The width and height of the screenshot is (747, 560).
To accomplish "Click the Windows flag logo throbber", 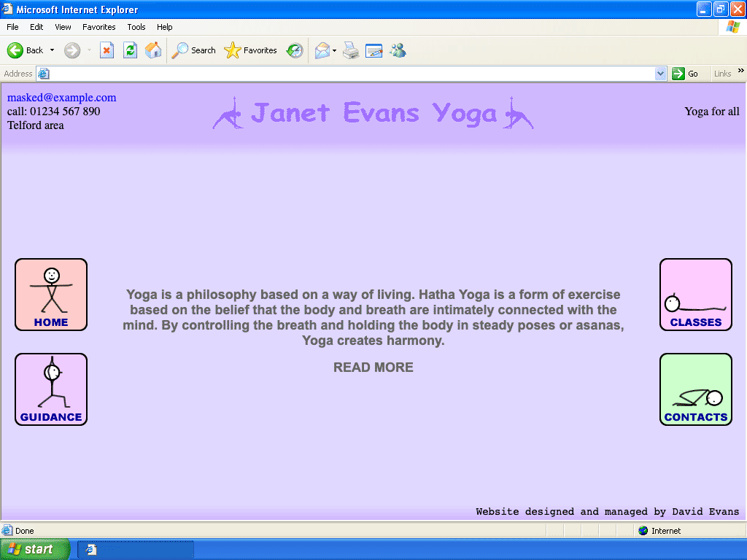I will [x=732, y=27].
